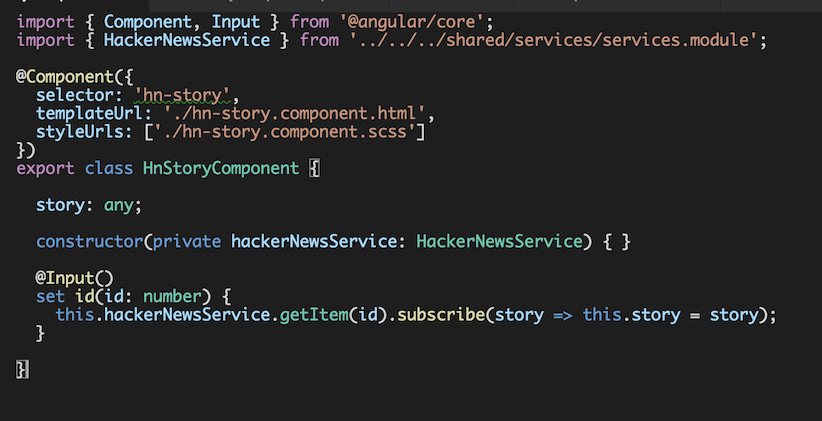822x421 pixels.
Task: Click the './hn-story.component.scss' string
Action: pyautogui.click(x=285, y=132)
